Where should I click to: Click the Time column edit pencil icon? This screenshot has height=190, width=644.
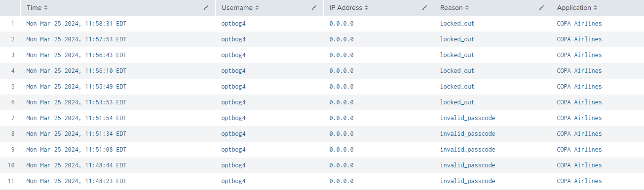[206, 8]
